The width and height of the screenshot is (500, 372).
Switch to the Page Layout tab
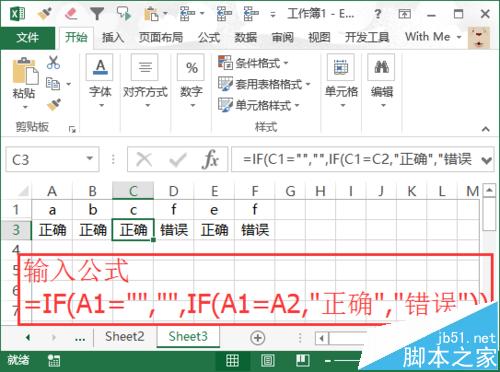161,37
